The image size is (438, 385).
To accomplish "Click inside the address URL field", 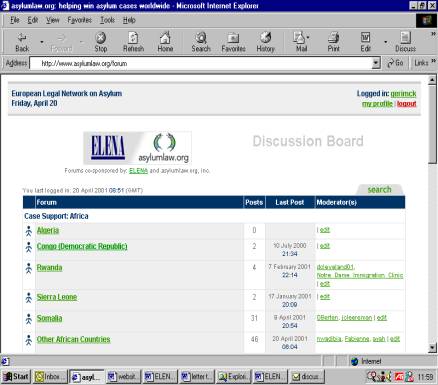I will point(201,63).
